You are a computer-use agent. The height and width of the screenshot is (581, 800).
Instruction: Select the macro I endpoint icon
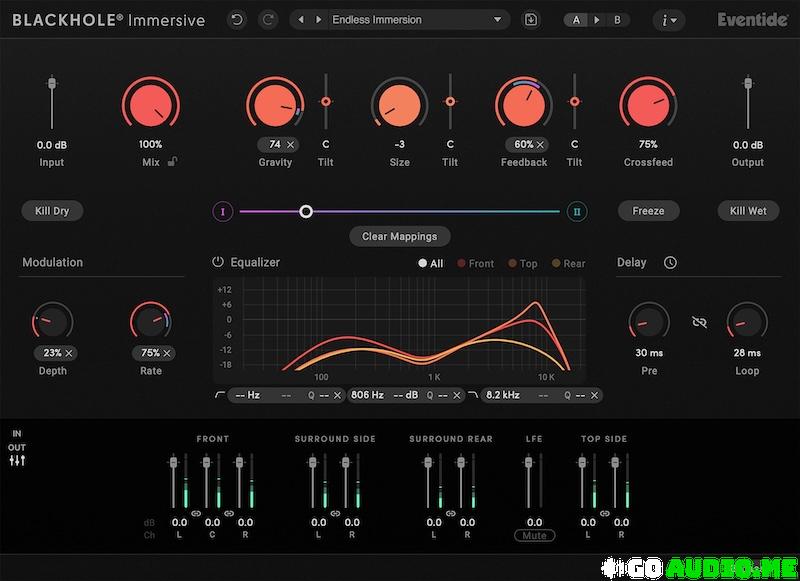coord(222,211)
